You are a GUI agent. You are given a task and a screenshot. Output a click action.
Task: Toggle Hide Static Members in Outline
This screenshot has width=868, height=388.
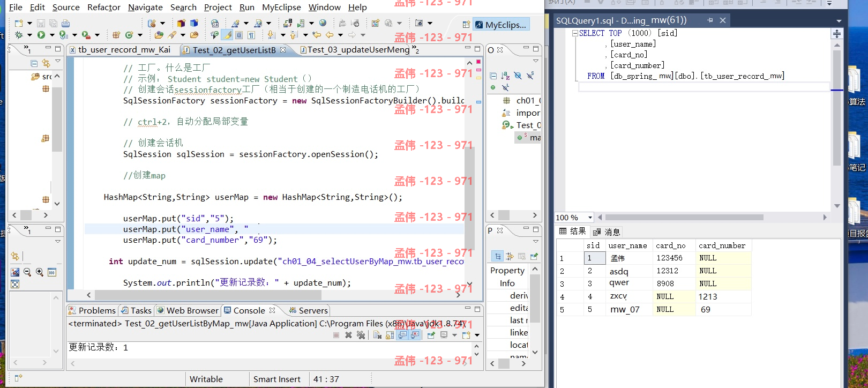click(530, 76)
